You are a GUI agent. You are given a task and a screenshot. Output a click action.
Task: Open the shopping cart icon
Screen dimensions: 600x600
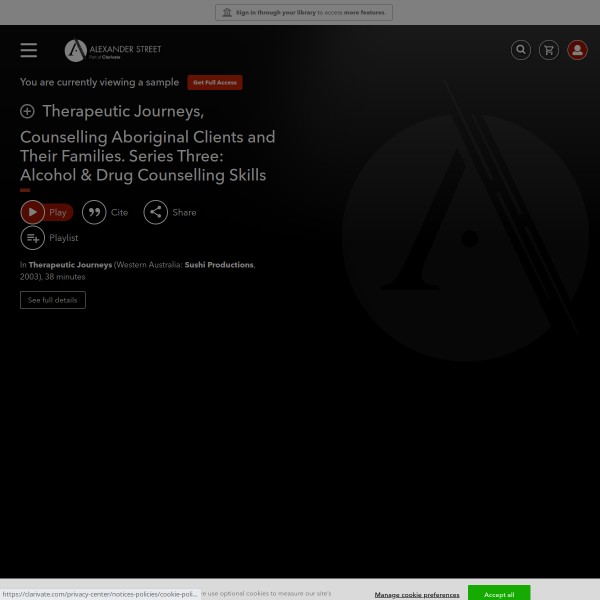549,50
